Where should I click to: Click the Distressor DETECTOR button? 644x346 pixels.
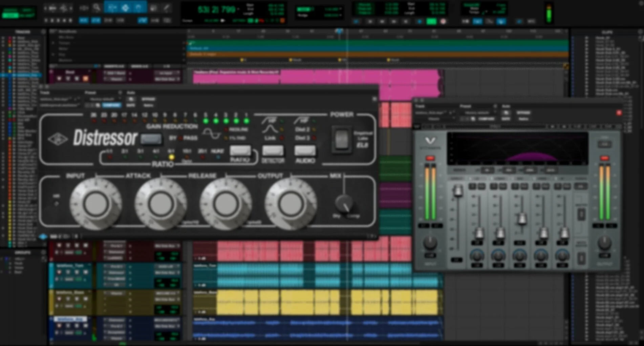(x=273, y=150)
